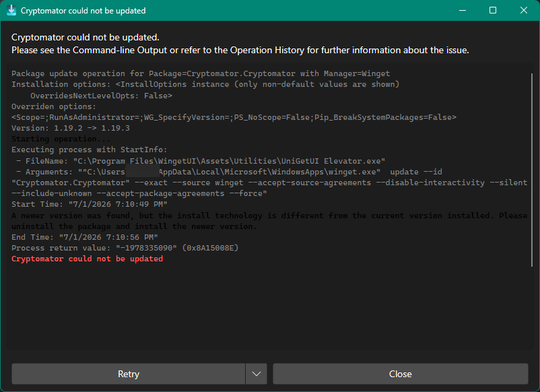Click the command-line output scrollbar
The height and width of the screenshot is (392, 540).
[x=532, y=170]
